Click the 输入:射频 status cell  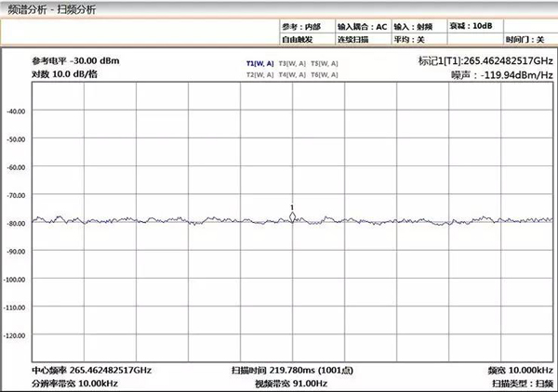(419, 27)
